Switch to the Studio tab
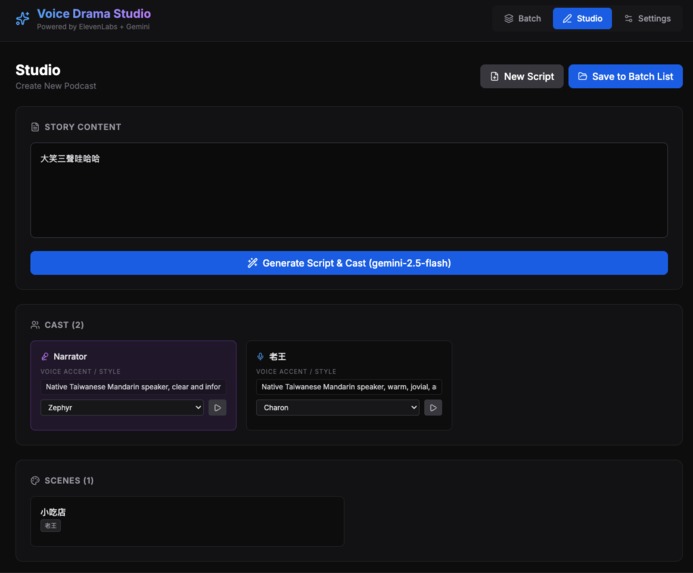This screenshot has height=573, width=693. click(x=582, y=19)
